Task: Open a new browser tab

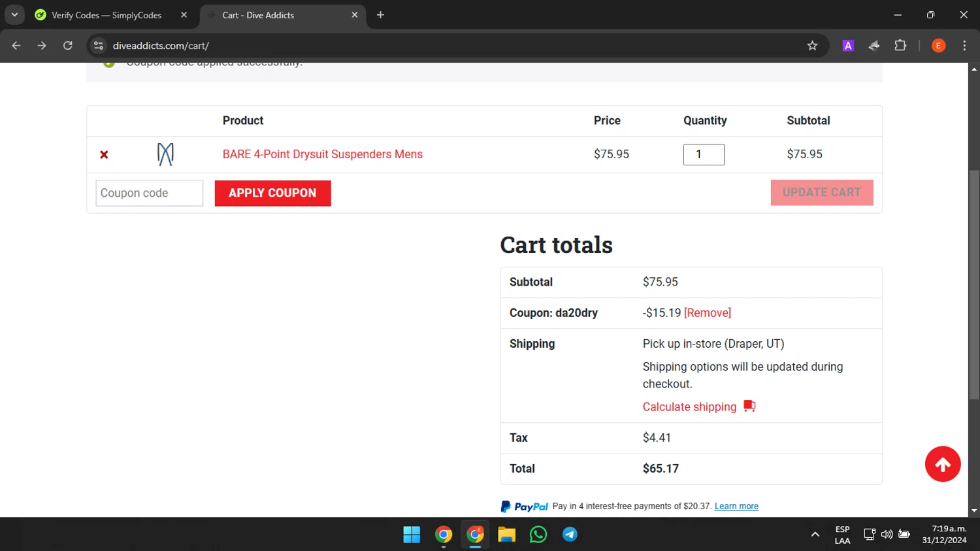Action: point(380,15)
